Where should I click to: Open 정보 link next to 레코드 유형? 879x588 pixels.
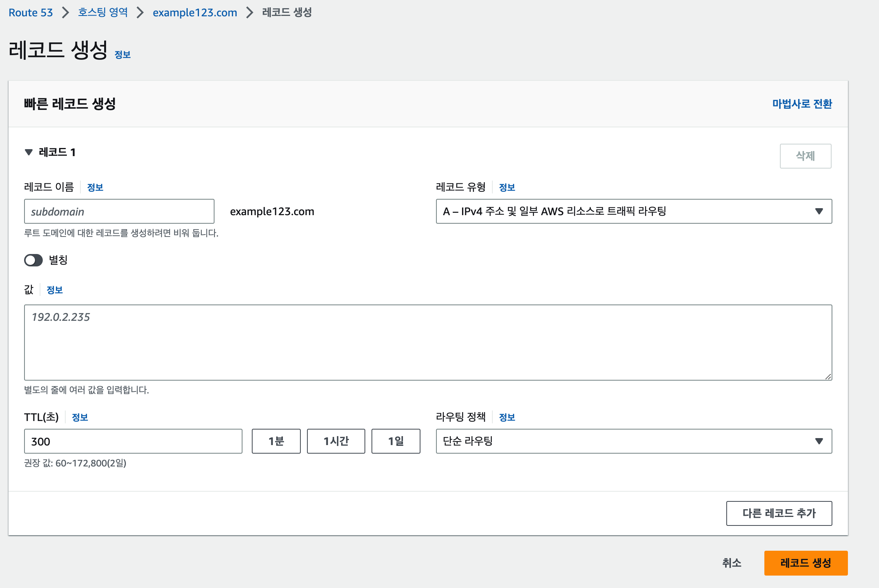click(507, 188)
